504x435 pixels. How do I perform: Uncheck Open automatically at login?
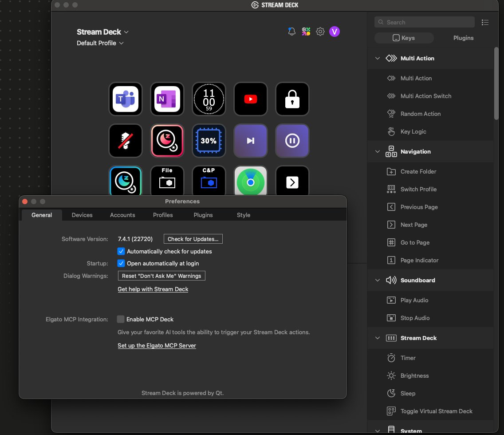[121, 263]
